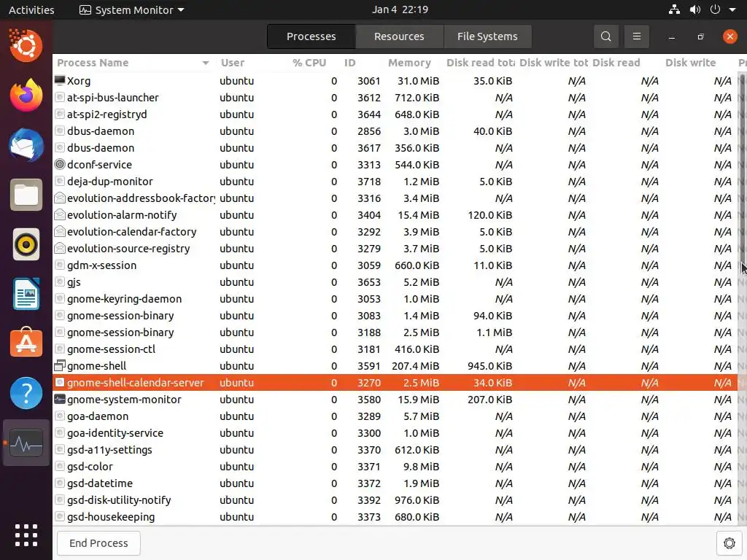
Task: Click evolution-calendar-factory mail icon
Action: 60,231
